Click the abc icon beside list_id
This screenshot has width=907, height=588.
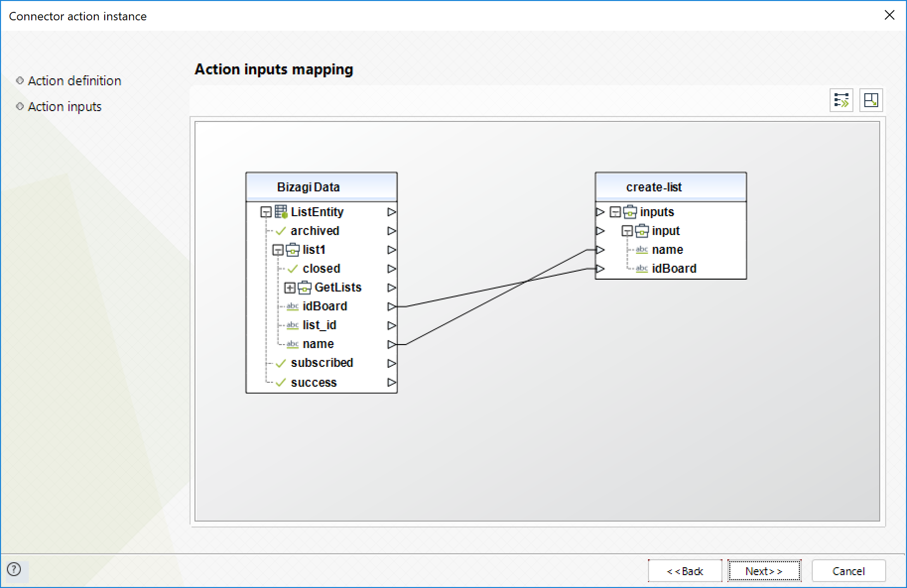pos(293,325)
